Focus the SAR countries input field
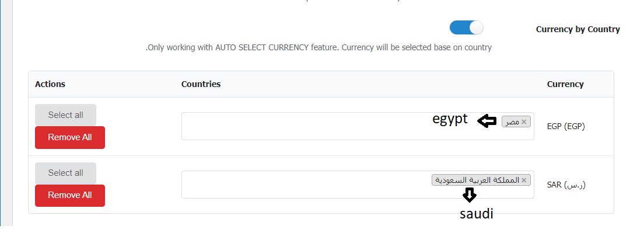 pos(358,185)
